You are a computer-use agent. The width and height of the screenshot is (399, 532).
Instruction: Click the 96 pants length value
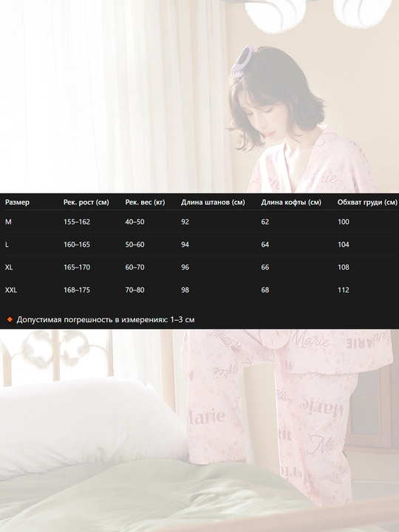click(x=185, y=267)
